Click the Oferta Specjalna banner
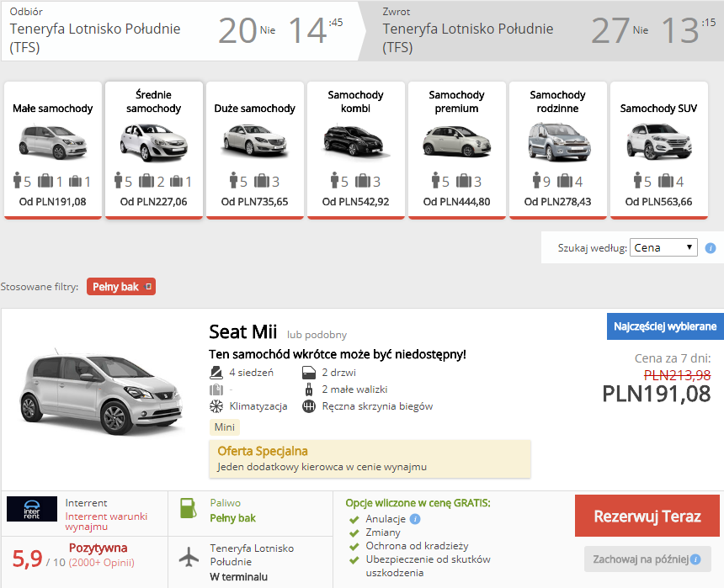This screenshot has width=724, height=588. (370, 458)
